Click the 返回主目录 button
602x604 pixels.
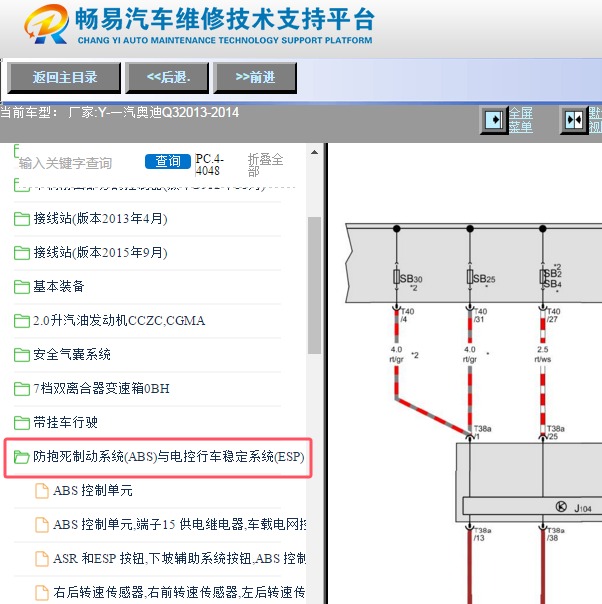click(x=64, y=78)
